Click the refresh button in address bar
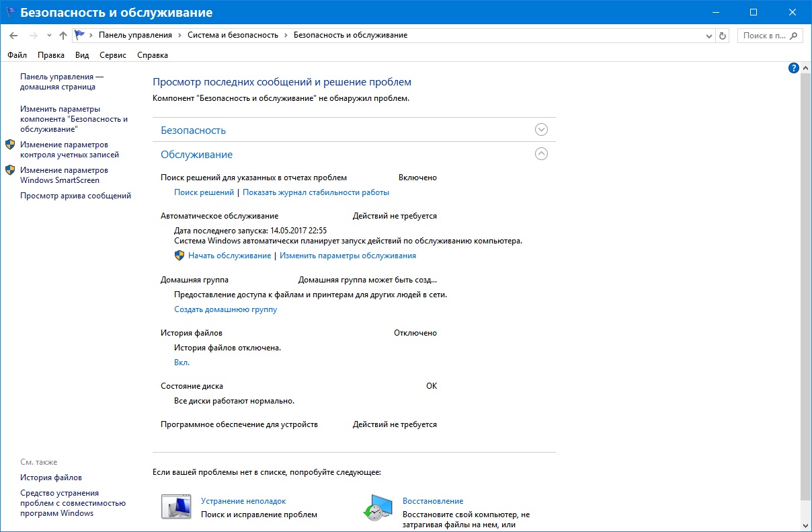 click(723, 35)
